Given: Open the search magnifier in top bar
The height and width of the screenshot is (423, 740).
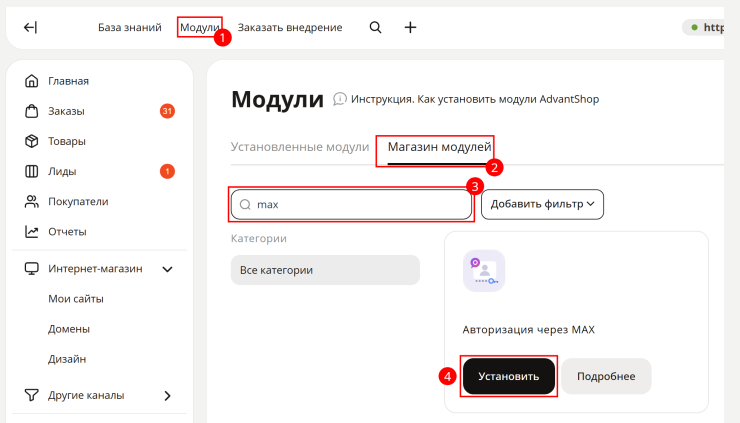Looking at the screenshot, I should (x=375, y=27).
